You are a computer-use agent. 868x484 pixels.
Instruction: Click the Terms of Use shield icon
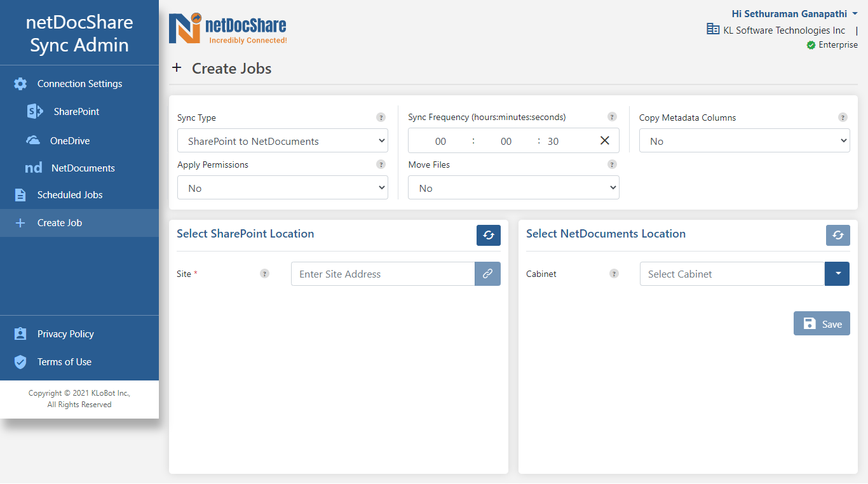(20, 362)
